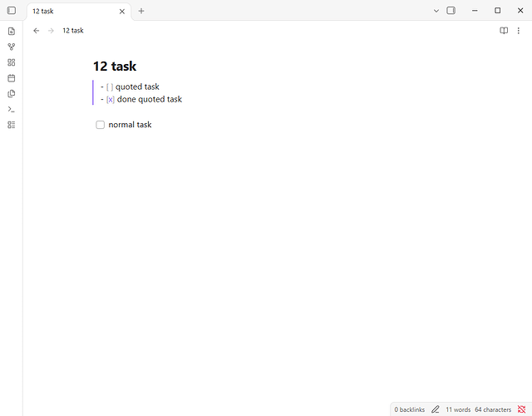The height and width of the screenshot is (416, 532).
Task: Click the '12 task' note heading
Action: click(x=115, y=67)
